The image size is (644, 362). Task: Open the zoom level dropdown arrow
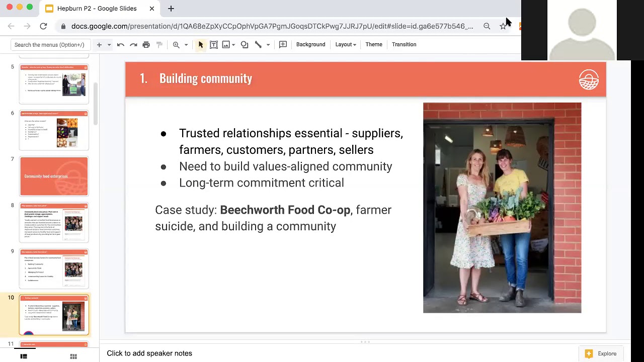tap(186, 45)
